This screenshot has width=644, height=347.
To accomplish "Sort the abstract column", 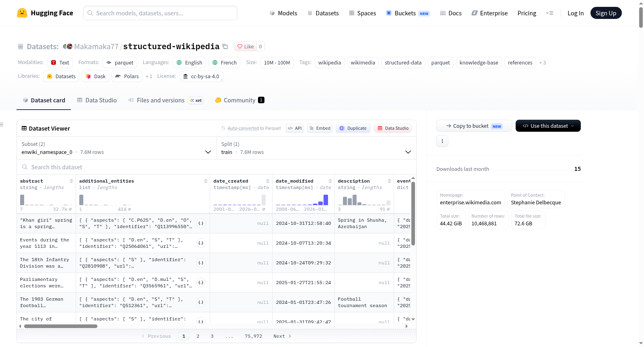I will (x=71, y=181).
